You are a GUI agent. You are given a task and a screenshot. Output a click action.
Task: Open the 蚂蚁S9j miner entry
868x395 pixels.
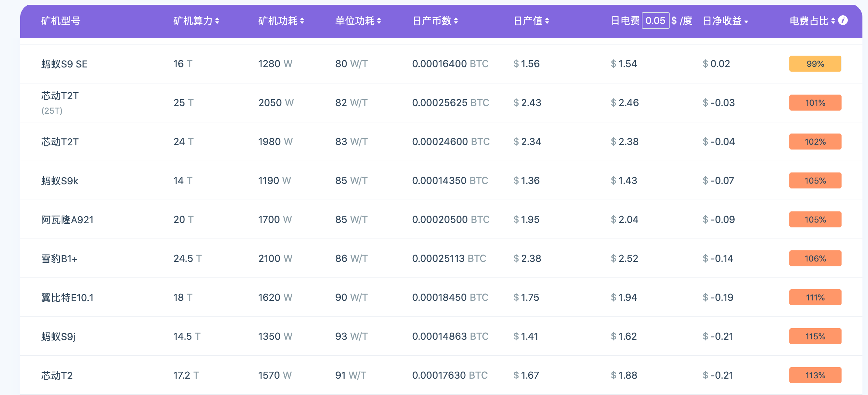[x=58, y=337]
